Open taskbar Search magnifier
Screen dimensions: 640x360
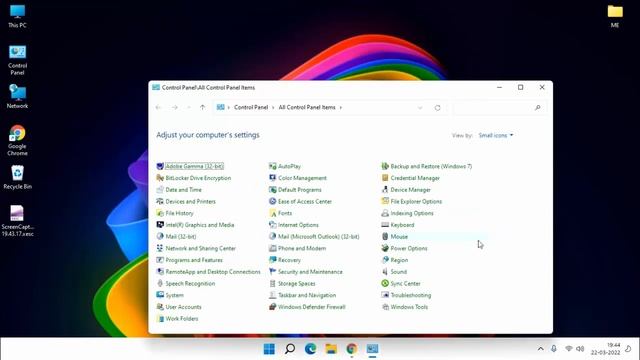pos(290,349)
